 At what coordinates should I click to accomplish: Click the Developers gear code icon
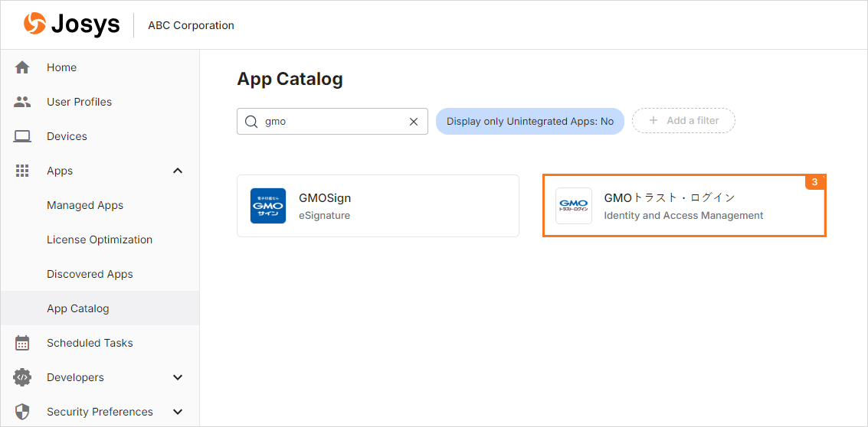click(x=22, y=377)
